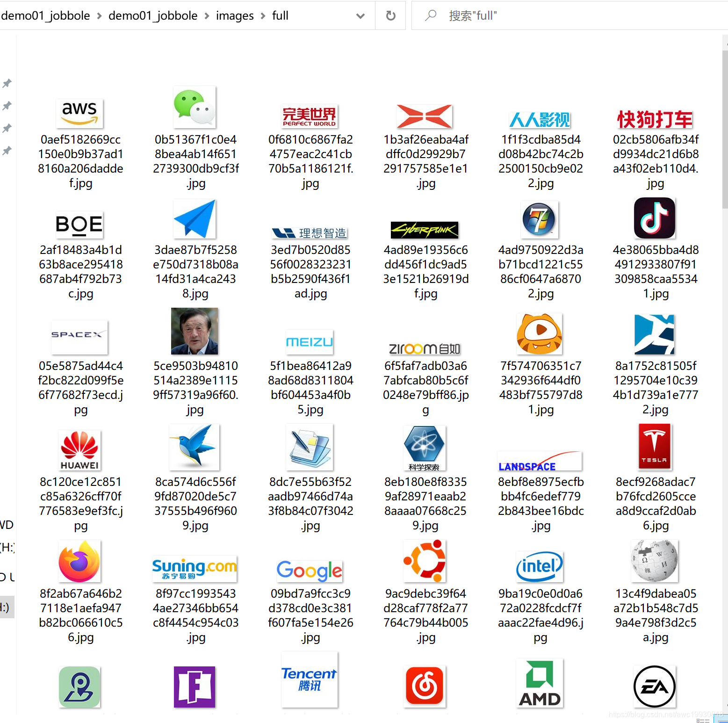The image size is (728, 723).
Task: Select the AMD logo image
Action: 540,683
